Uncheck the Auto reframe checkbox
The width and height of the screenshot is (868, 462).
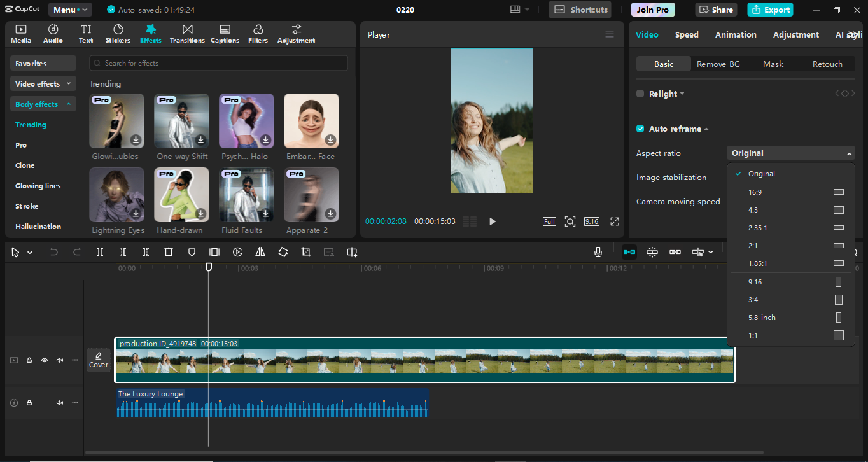[640, 129]
